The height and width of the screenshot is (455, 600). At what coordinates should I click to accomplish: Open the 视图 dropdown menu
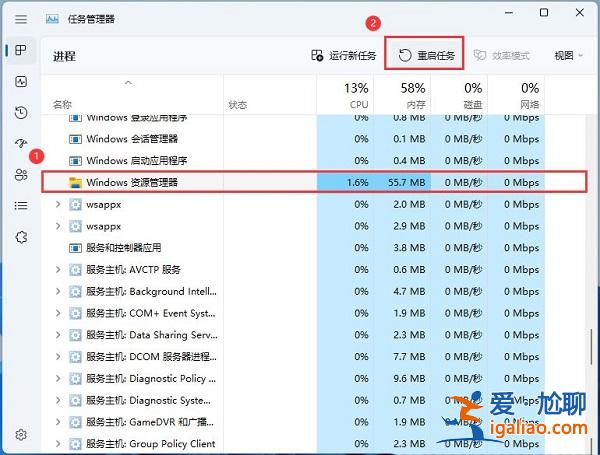(x=569, y=56)
